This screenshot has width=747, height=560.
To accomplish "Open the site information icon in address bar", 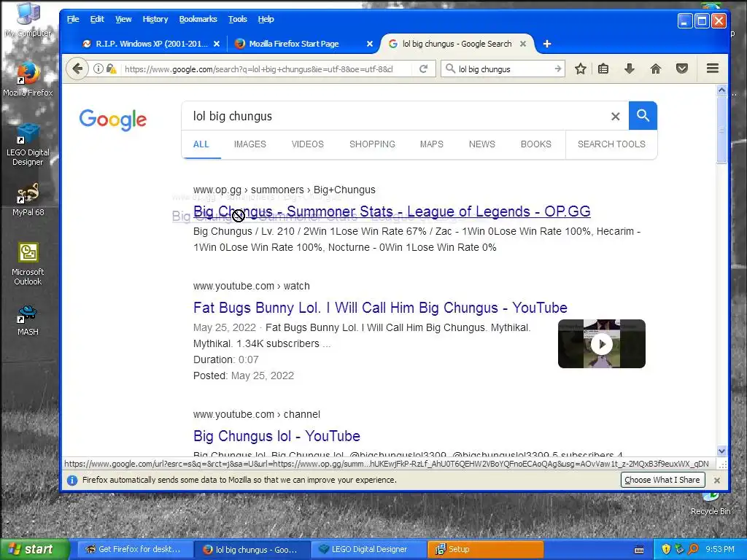I will (x=98, y=69).
